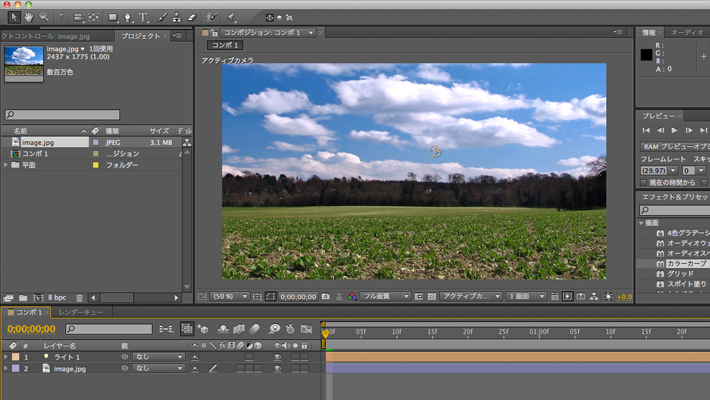
Task: Select the Type (T) tool
Action: (144, 17)
